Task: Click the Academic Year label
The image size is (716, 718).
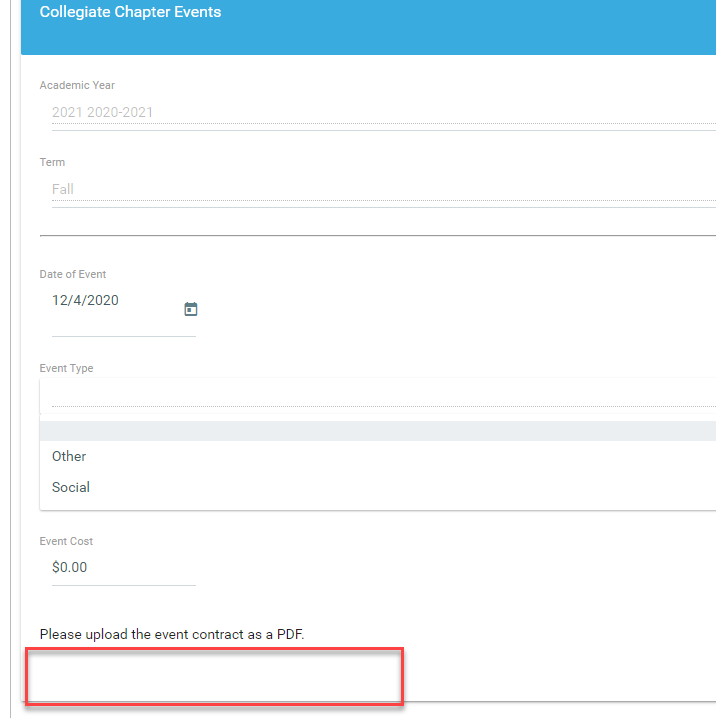Action: click(77, 86)
